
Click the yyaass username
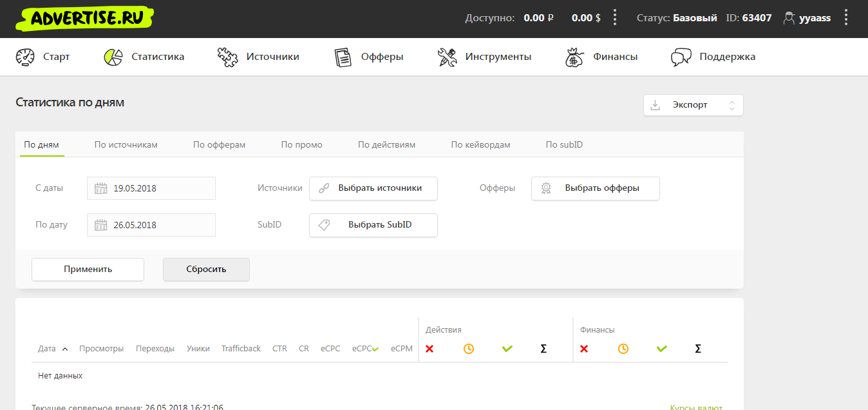coord(815,18)
